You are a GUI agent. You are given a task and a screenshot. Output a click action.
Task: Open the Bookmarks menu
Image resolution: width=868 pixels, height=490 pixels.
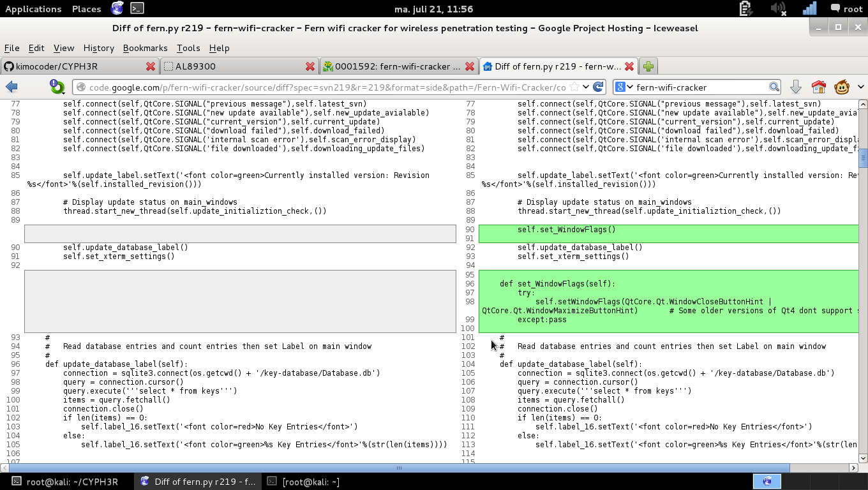pos(145,48)
